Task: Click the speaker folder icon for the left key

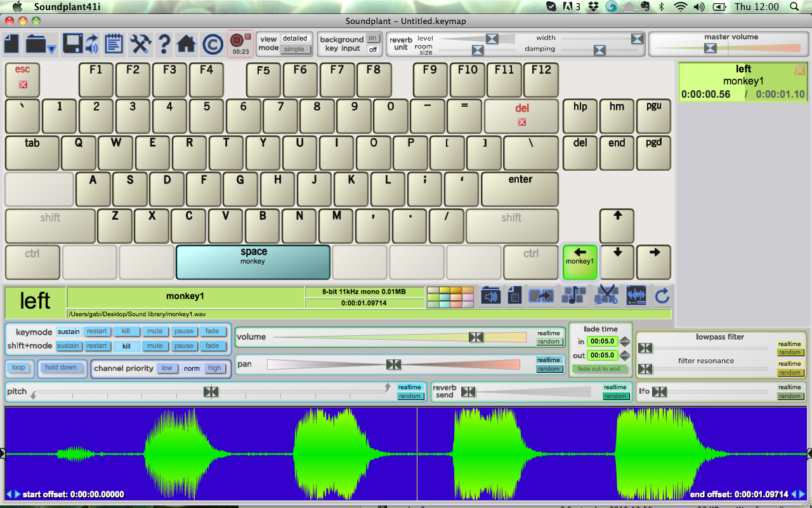Action: tap(490, 295)
